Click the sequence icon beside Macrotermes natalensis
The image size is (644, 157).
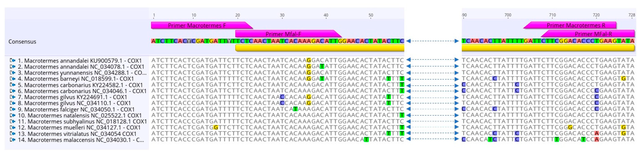click(12, 115)
